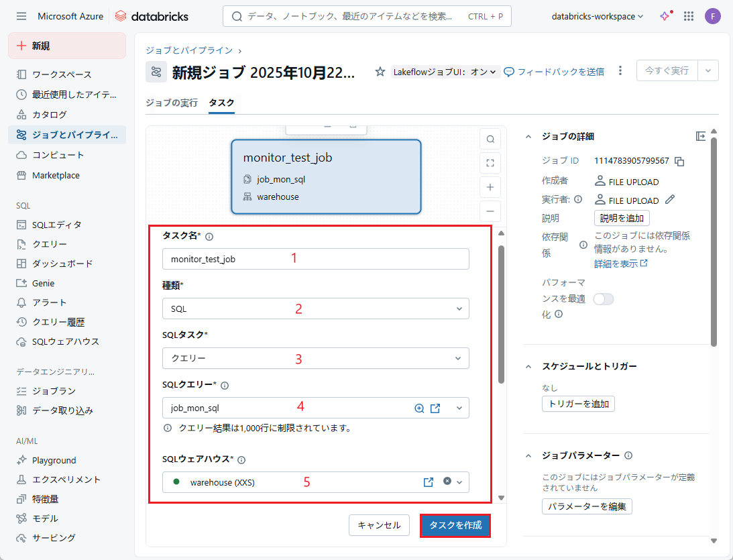Expand the databricks-workspace switcher
This screenshot has width=733, height=560.
pyautogui.click(x=597, y=16)
